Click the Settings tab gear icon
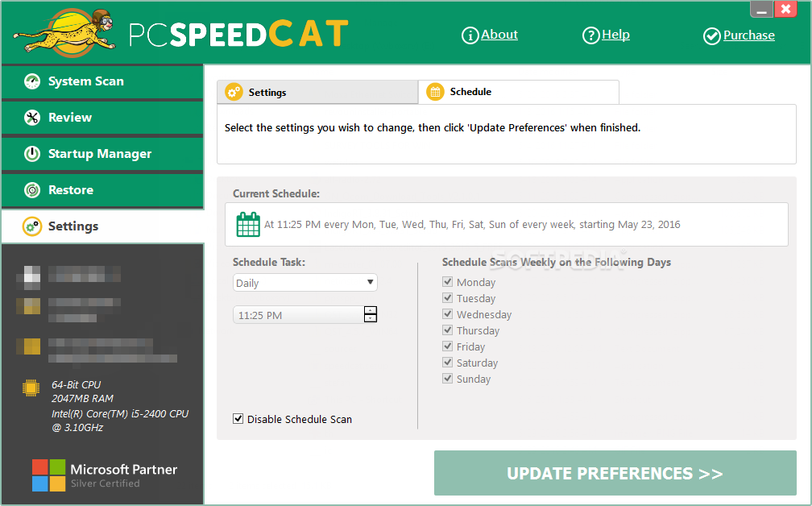Viewport: 812px width, 506px height. click(x=234, y=92)
